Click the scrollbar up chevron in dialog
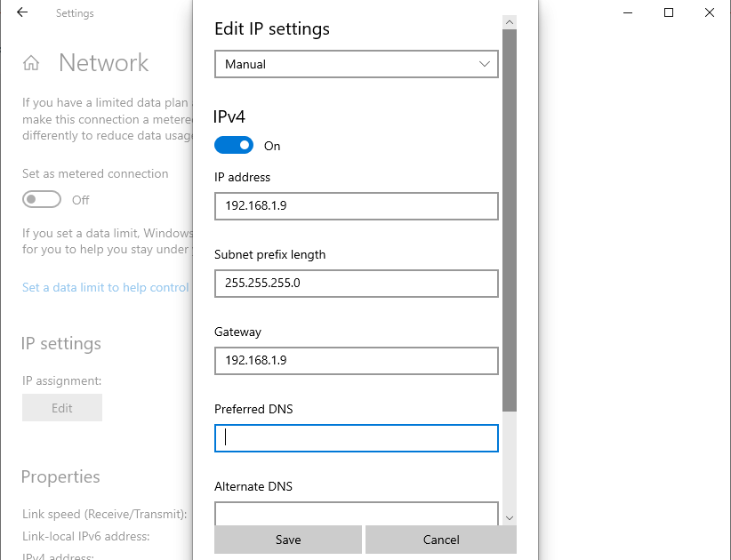This screenshot has height=560, width=731. (509, 21)
